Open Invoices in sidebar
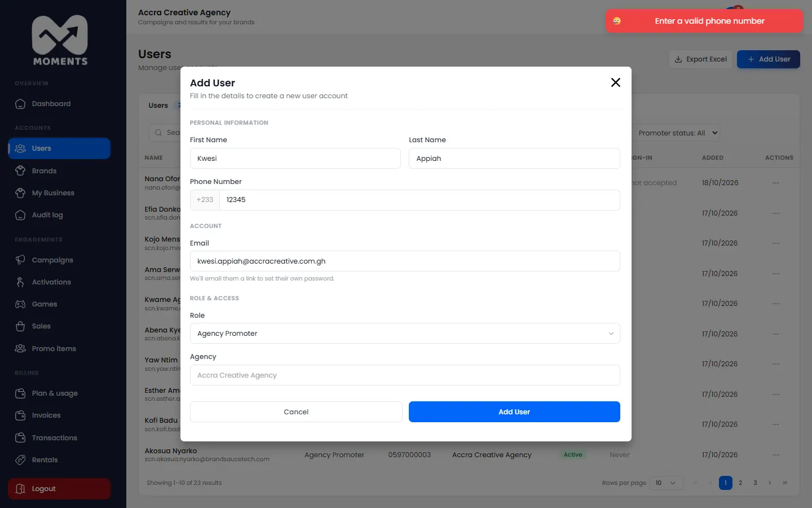Image resolution: width=812 pixels, height=508 pixels. click(x=59, y=415)
